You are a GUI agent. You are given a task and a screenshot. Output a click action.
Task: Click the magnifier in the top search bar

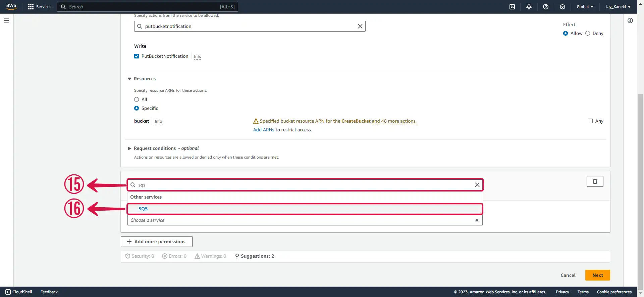tap(63, 7)
